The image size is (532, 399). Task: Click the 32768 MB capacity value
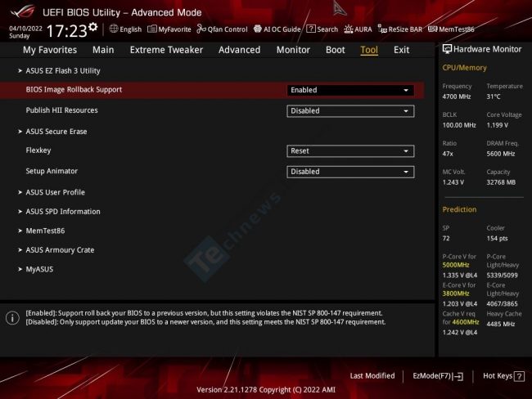pos(501,182)
